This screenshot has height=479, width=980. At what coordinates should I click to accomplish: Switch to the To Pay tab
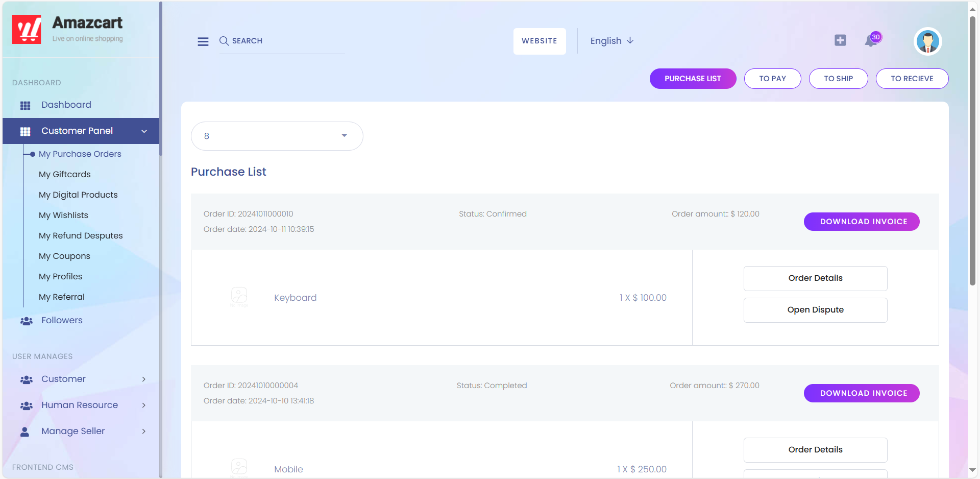[x=772, y=79]
